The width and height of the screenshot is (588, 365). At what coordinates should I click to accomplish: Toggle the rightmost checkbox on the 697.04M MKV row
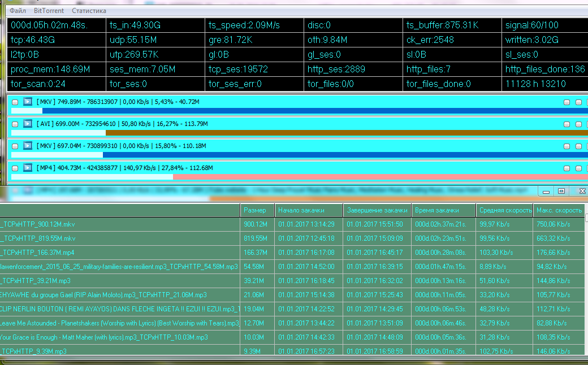pyautogui.click(x=578, y=146)
